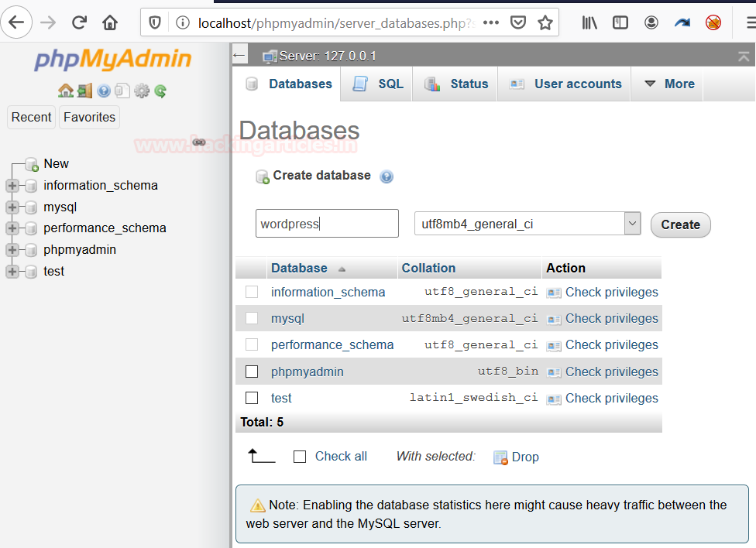Collapse the navigation panel arrow
This screenshot has width=756, height=548.
tap(239, 55)
